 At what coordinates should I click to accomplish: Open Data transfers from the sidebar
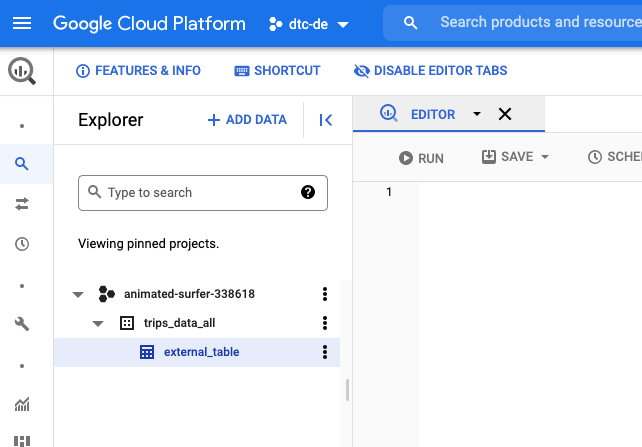pyautogui.click(x=22, y=204)
